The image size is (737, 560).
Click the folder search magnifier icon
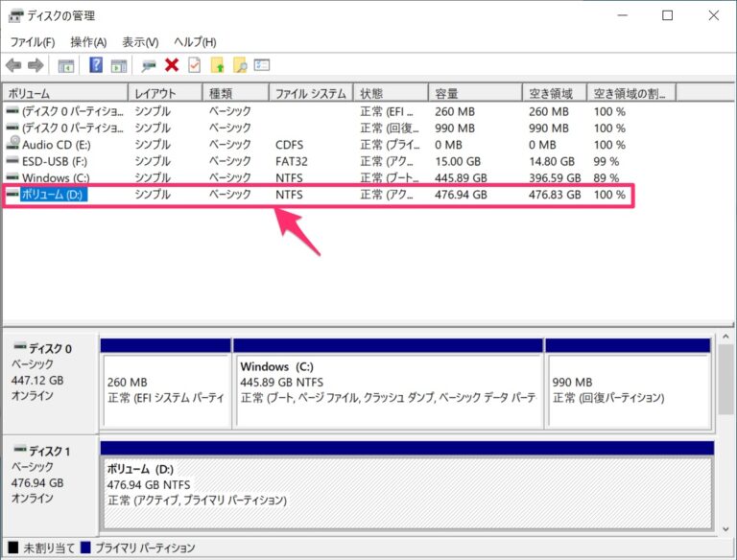[x=240, y=65]
